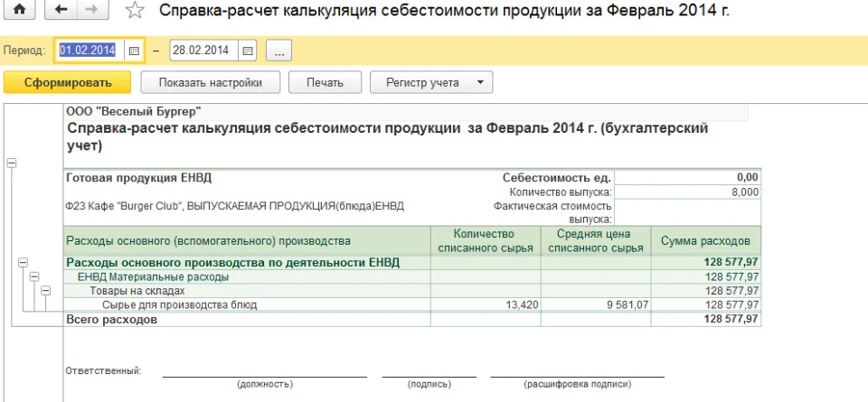Image resolution: width=868 pixels, height=402 pixels.
Task: Select Средняя цена списанного сырья header
Action: [x=596, y=241]
